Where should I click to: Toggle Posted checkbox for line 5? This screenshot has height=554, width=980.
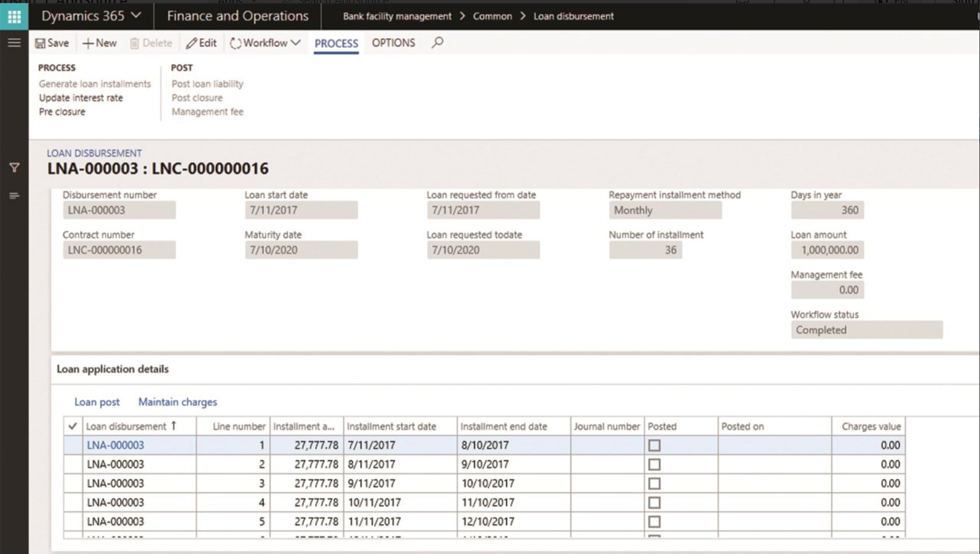(654, 522)
